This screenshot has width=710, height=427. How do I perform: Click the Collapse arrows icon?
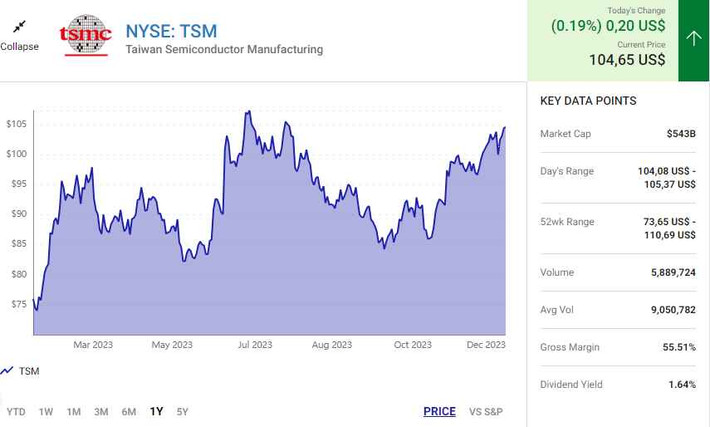click(x=19, y=27)
